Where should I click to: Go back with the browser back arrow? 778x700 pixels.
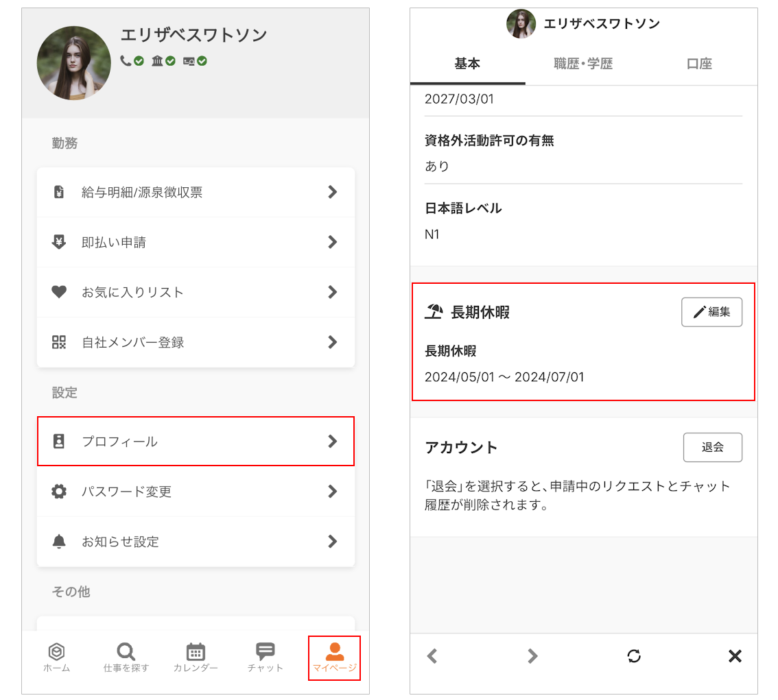point(432,656)
